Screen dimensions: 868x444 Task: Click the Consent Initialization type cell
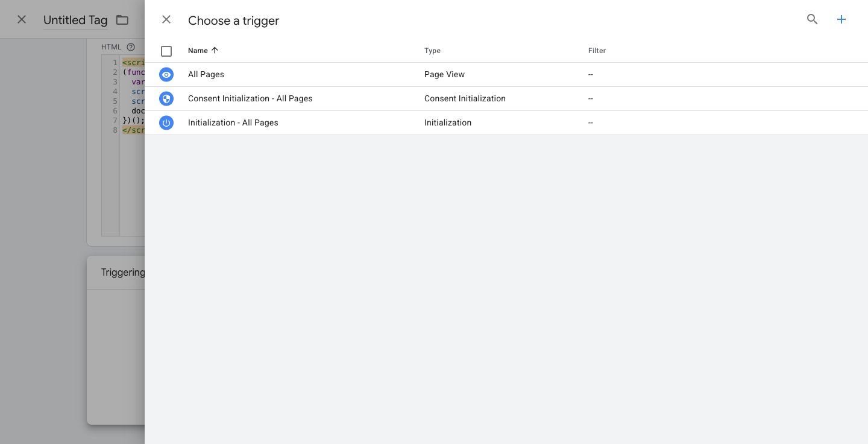[x=465, y=98]
